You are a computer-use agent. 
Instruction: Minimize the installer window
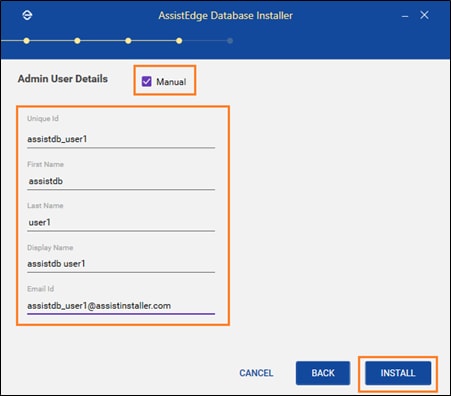pyautogui.click(x=405, y=16)
